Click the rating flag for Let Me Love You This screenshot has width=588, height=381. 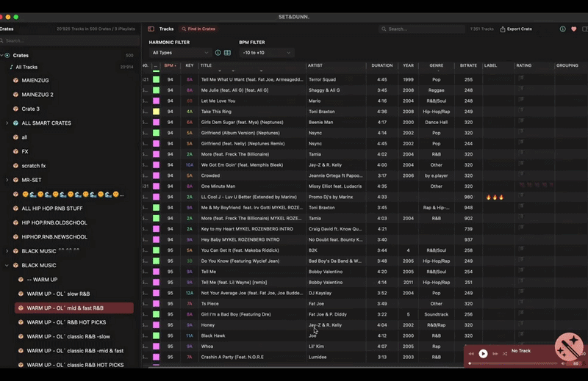(521, 100)
